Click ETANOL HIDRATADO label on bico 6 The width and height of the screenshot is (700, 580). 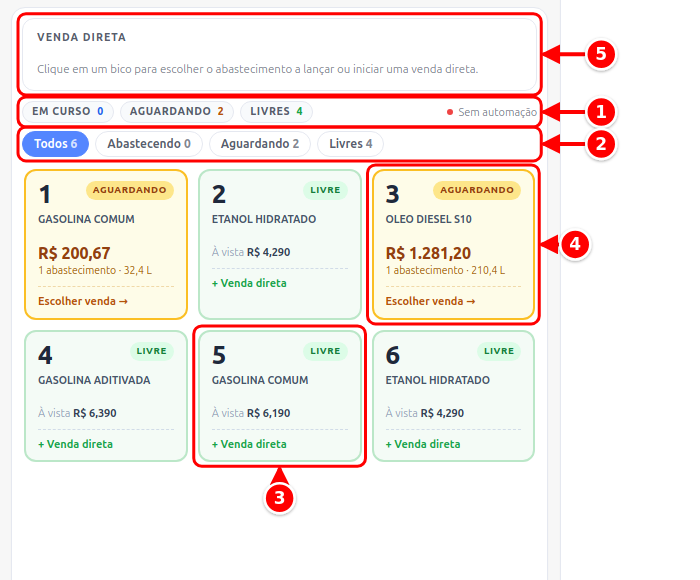438,380
